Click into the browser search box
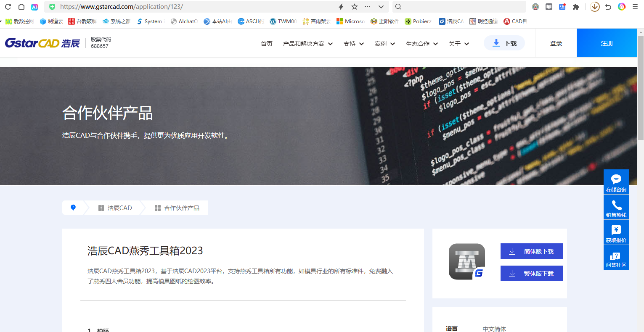 [459, 7]
